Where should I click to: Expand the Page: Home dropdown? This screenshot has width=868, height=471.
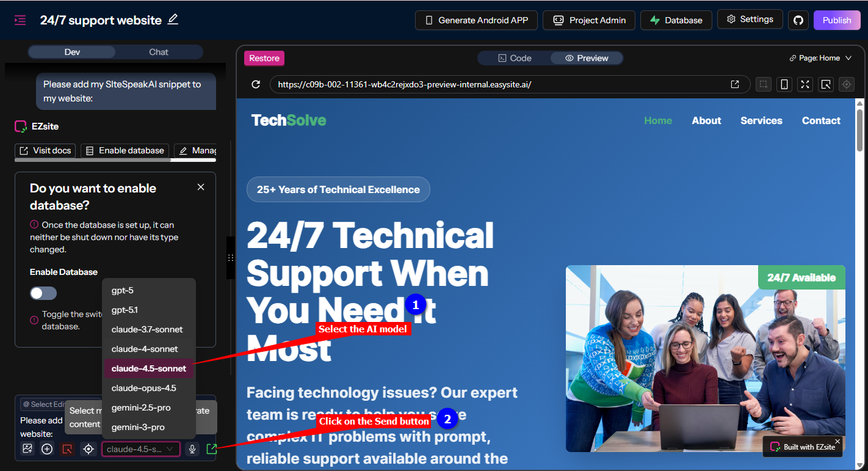pyautogui.click(x=820, y=58)
